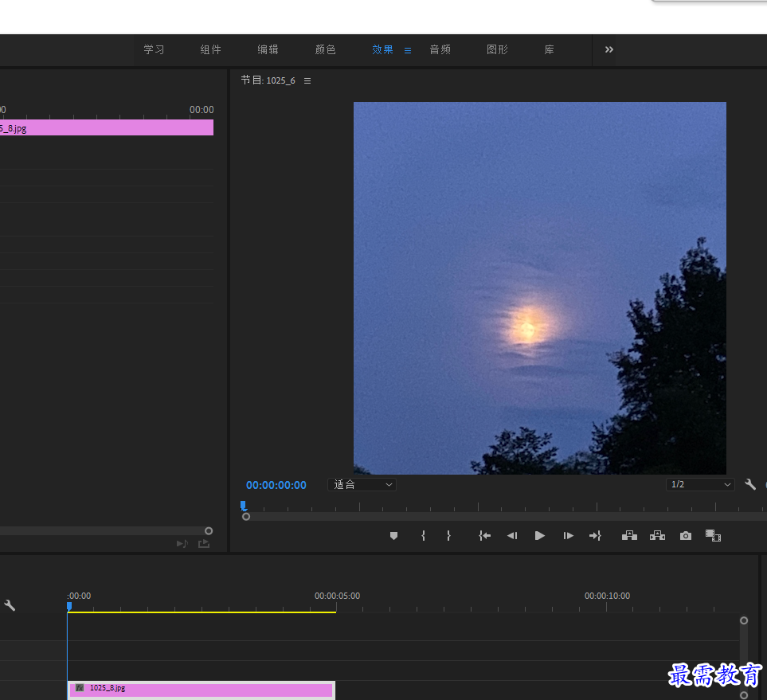The image size is (767, 700).
Task: Go to Out point
Action: tap(595, 536)
